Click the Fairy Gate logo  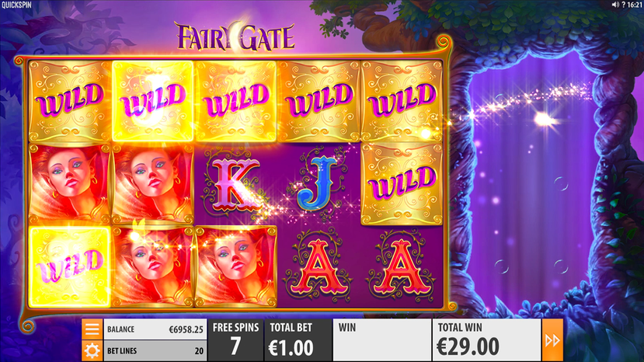[x=235, y=37]
